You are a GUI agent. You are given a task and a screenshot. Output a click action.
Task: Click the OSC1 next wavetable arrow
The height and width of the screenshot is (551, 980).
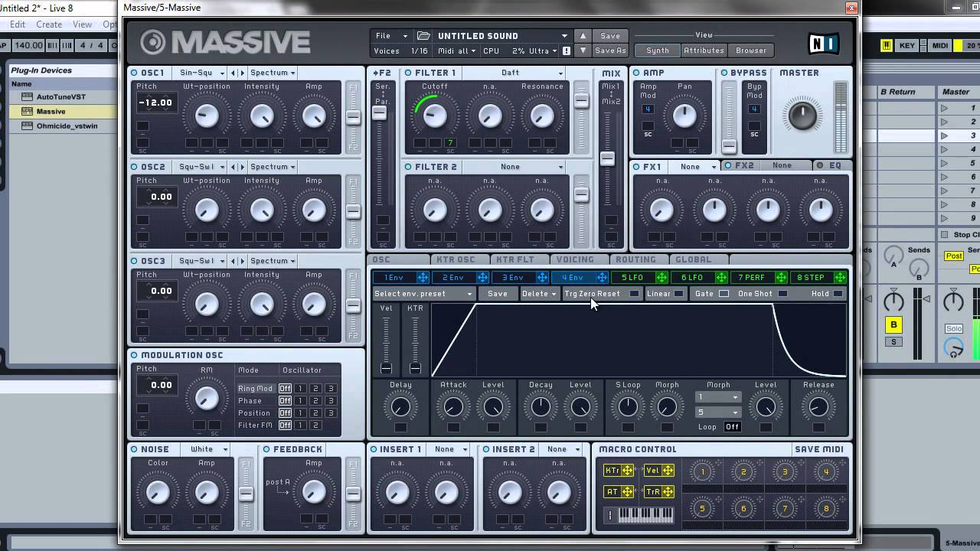[x=243, y=73]
